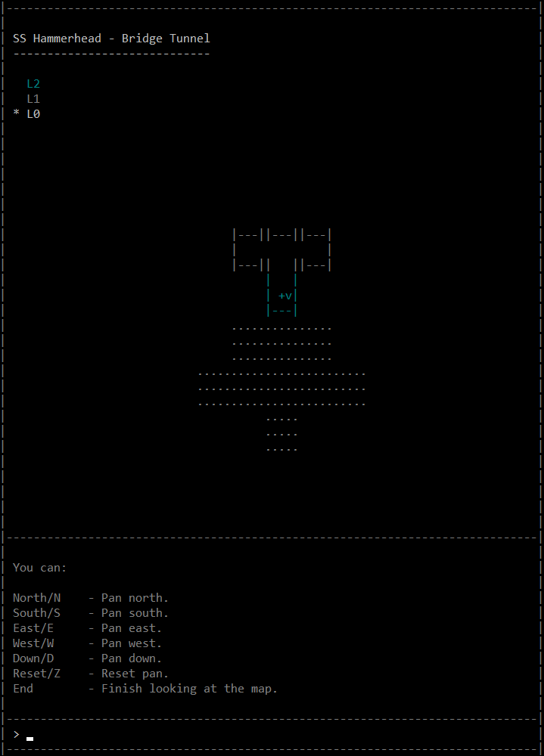Select the L2 level in the list
Screen dimensions: 544x756
click(33, 84)
